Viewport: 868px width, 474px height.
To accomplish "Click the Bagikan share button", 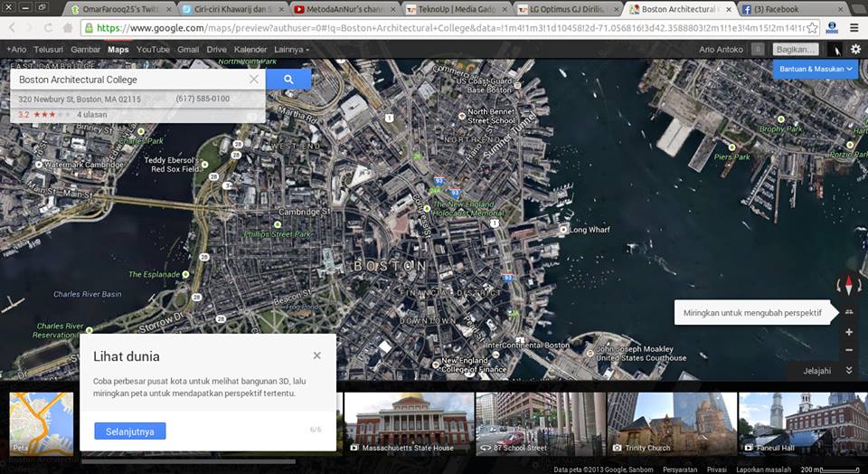I will click(x=796, y=49).
